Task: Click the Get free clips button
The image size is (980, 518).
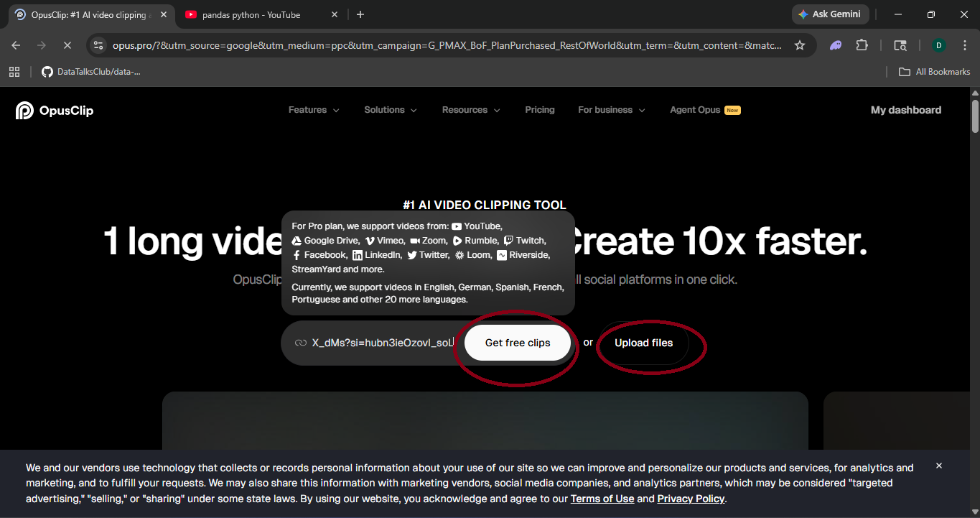Action: point(518,343)
